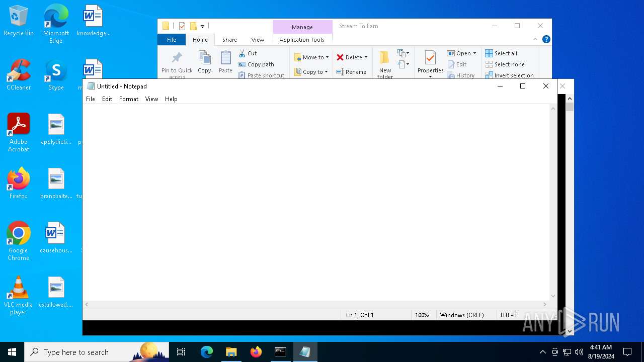Click the Rename command in ribbon
Screen dimensions: 644x362
(x=351, y=72)
